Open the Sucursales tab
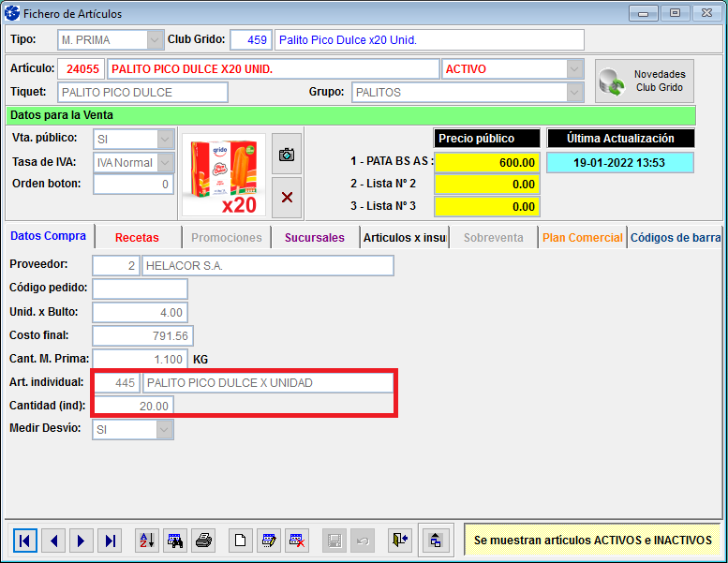 point(315,238)
